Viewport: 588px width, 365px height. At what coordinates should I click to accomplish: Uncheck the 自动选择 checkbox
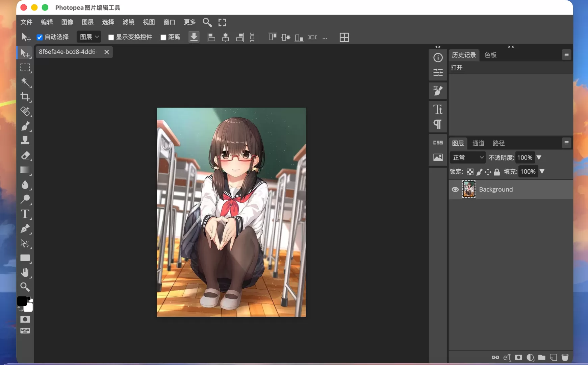click(x=40, y=37)
